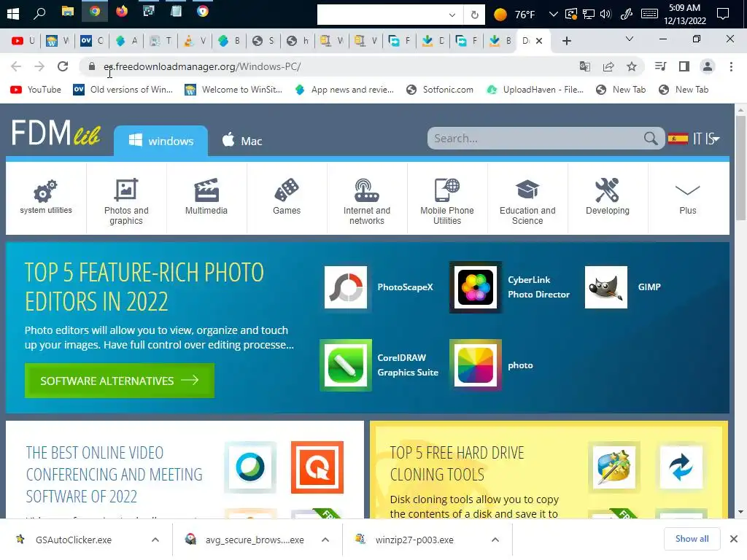Open Mobile Phone Utilities category

(x=447, y=198)
